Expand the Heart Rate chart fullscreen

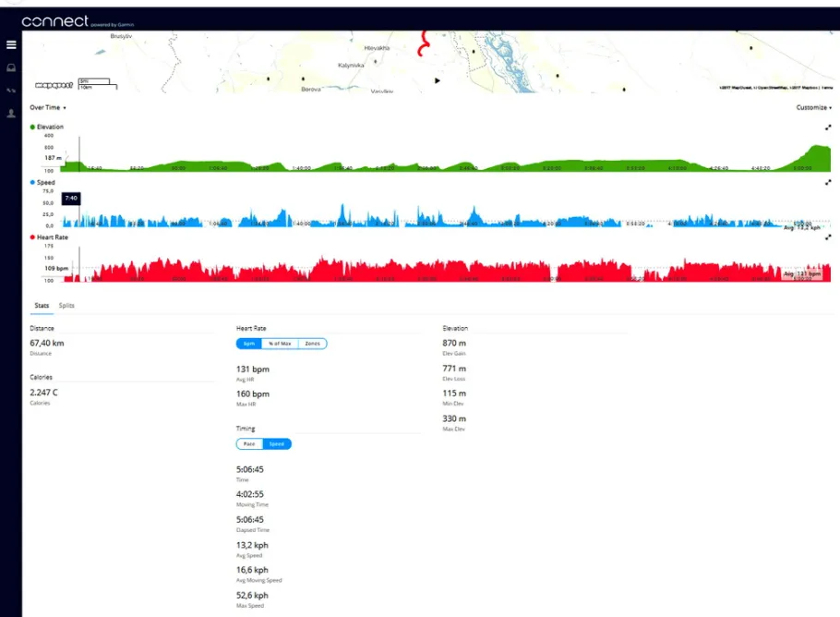[828, 237]
